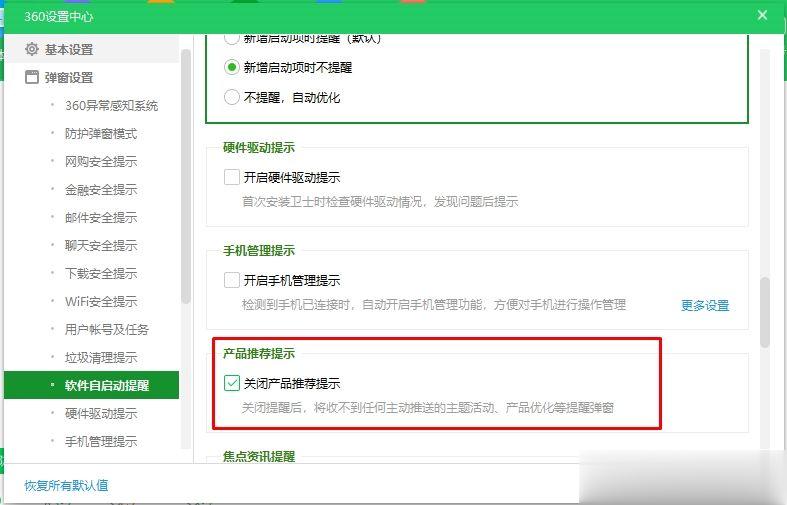The image size is (787, 505).
Task: Close the 360设置中心 window
Action: pos(762,16)
